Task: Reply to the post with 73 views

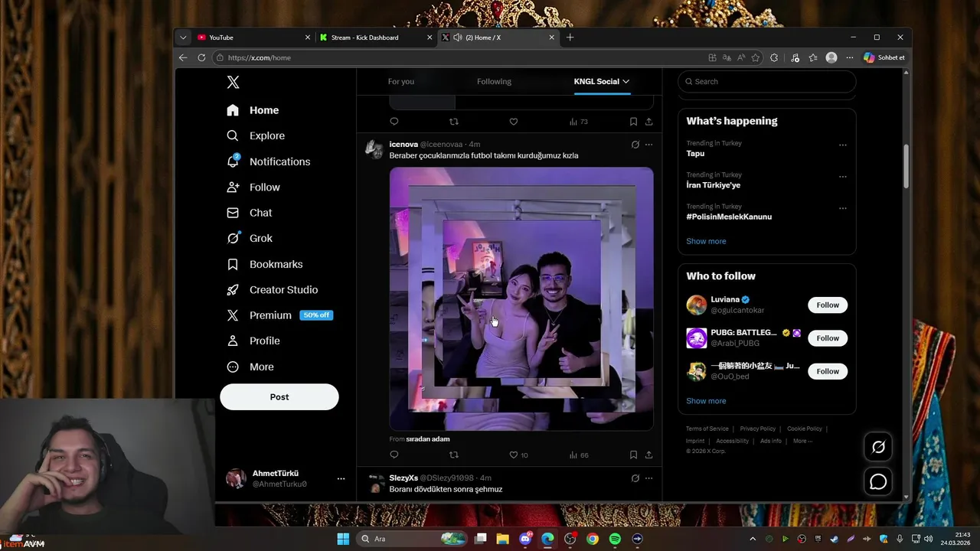Action: (394, 122)
